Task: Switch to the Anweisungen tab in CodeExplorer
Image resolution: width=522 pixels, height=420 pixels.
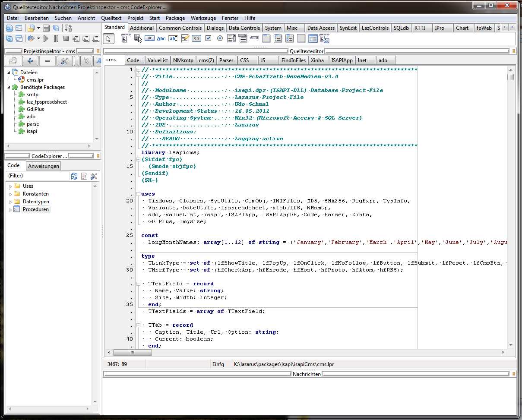Action: coord(43,166)
